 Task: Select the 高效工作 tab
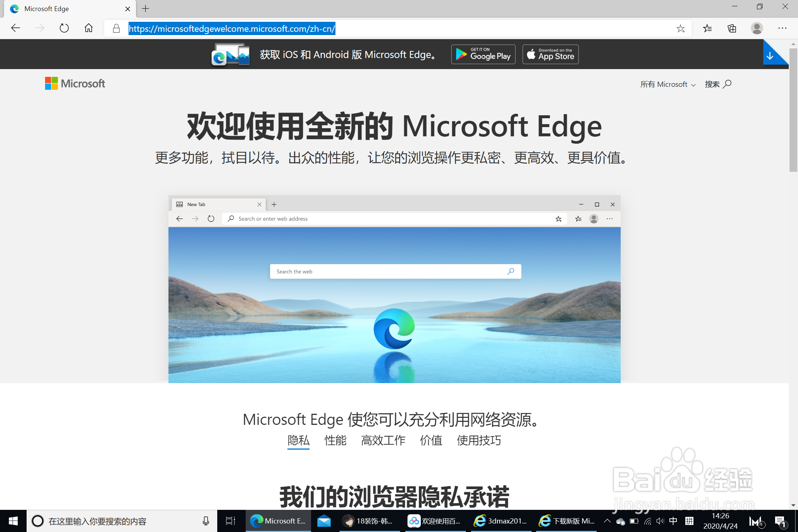383,440
